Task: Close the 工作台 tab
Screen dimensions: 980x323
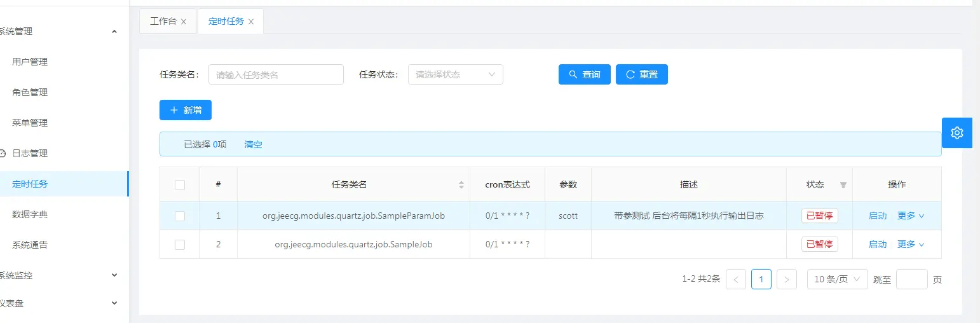Action: [x=184, y=22]
